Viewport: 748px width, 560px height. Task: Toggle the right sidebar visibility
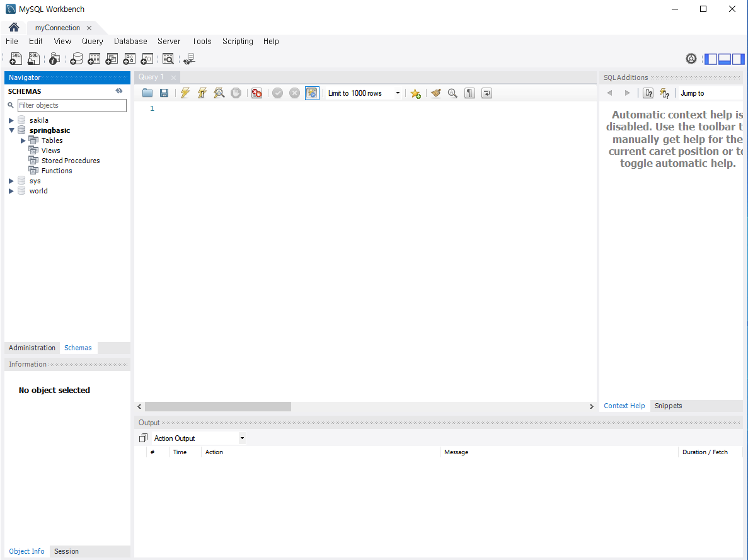[x=738, y=59]
